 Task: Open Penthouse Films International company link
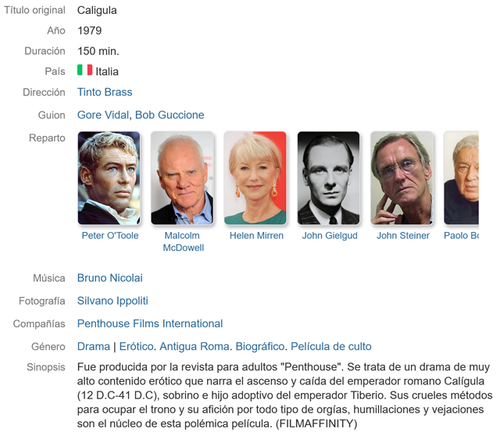click(x=150, y=324)
